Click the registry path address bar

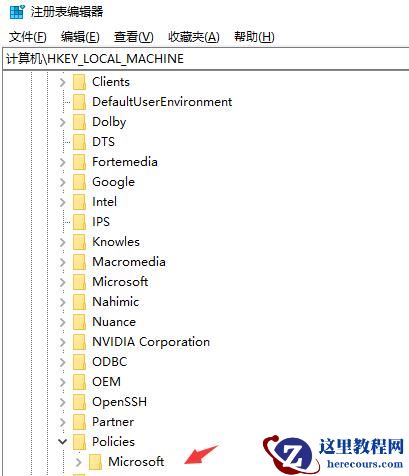click(x=206, y=59)
